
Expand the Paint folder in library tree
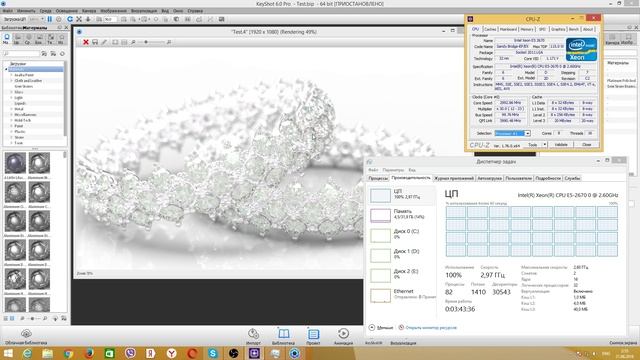[x=11, y=126]
